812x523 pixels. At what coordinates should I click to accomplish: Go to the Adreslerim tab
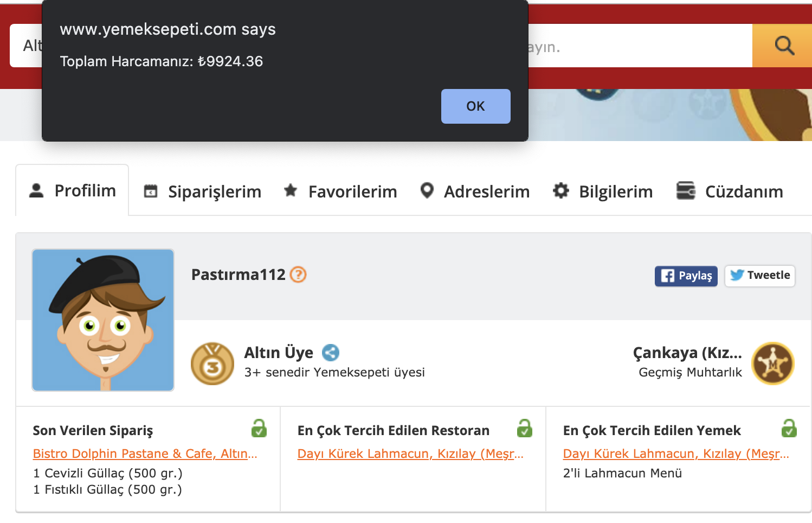(x=475, y=192)
